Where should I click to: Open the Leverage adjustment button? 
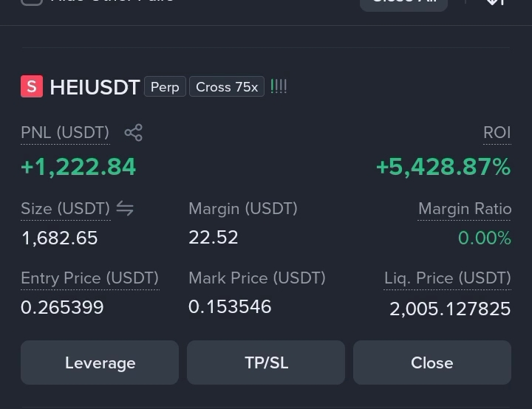click(x=100, y=362)
